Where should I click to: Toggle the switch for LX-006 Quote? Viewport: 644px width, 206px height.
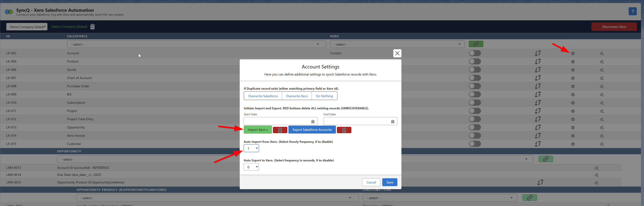475,70
